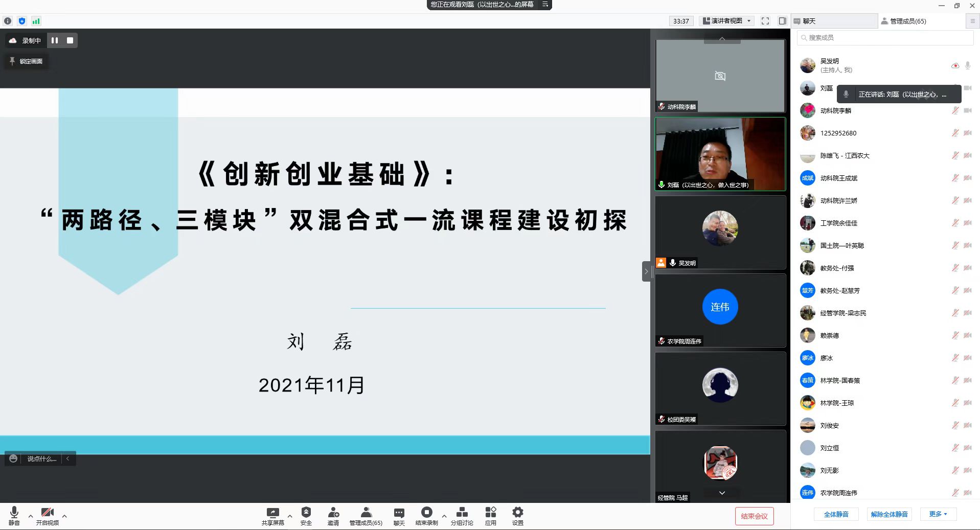Screen dimensions: 980x530
Task: Click the Invite (邀请) icon
Action: coord(333,513)
